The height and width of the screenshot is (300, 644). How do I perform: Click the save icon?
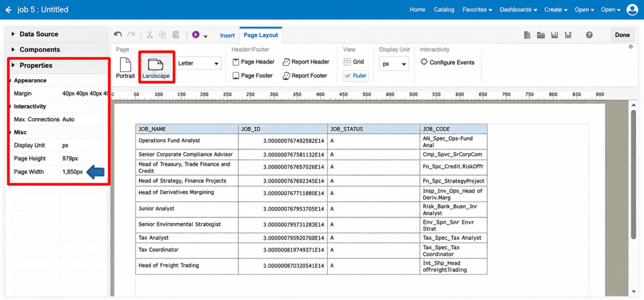(555, 35)
